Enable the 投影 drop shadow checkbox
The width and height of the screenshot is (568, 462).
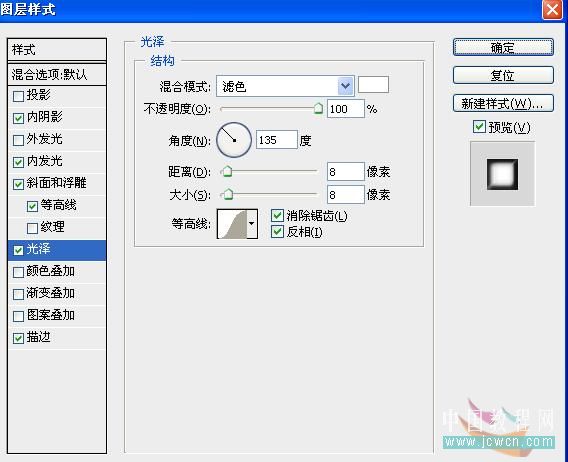(x=18, y=96)
